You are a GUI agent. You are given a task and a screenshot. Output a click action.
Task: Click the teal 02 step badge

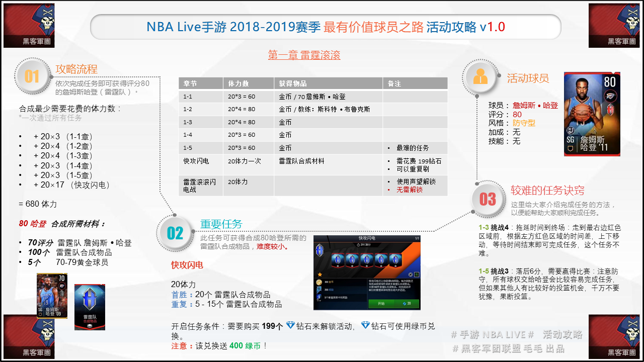click(x=175, y=233)
